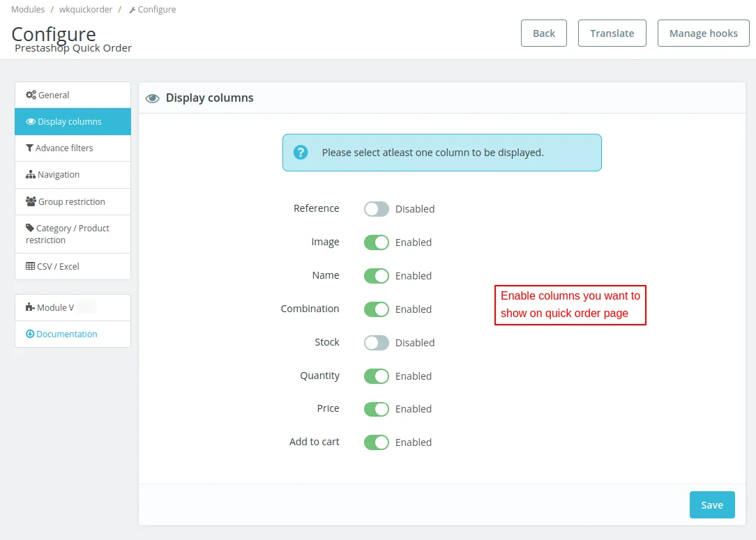
Task: Click the Price label
Action: coord(328,408)
